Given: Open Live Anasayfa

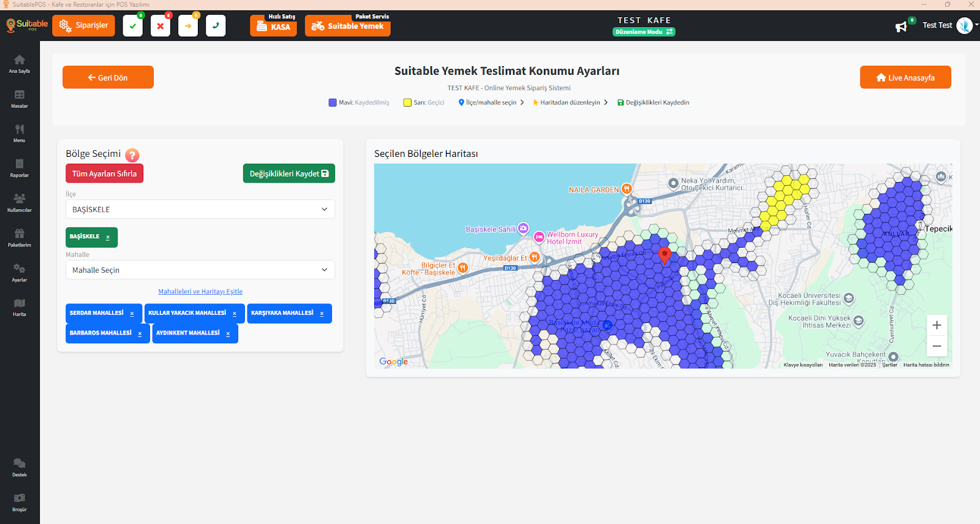Looking at the screenshot, I should [x=905, y=77].
